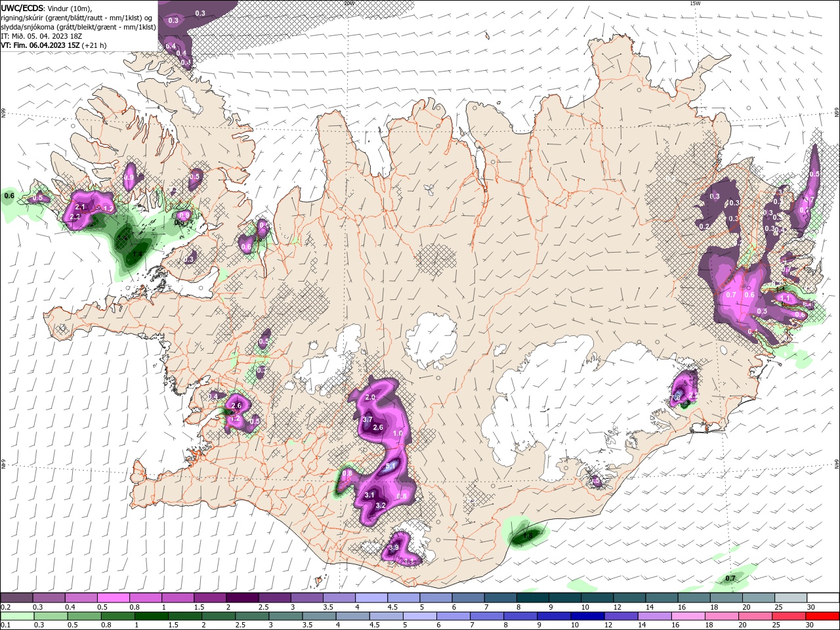This screenshot has height=630, width=840.
Task: Click dark purple top swatch between 2 and 2.5
Action: 242,598
